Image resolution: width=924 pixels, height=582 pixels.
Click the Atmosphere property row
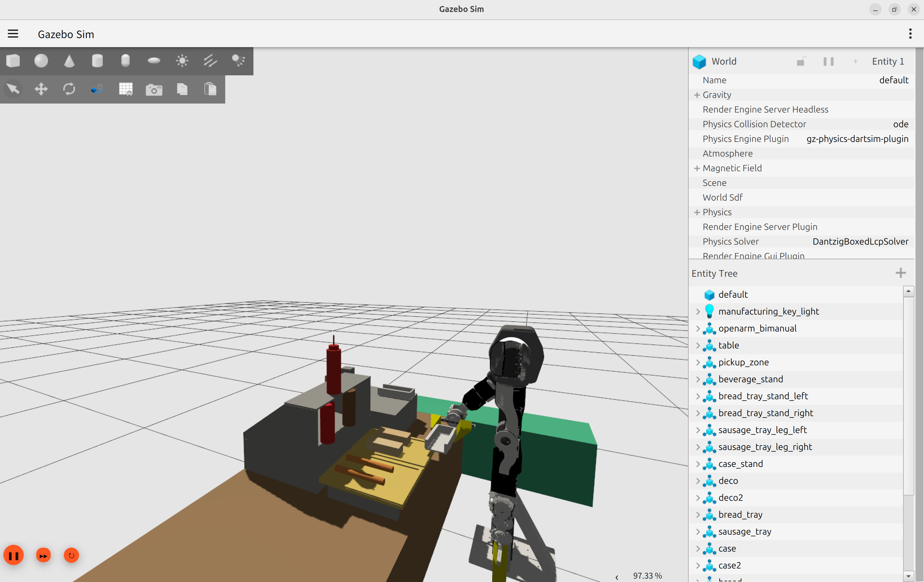click(x=802, y=153)
